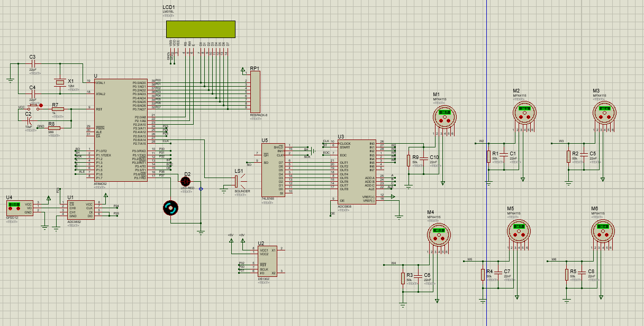Click the W5 net label left of R4
Image resolution: width=644 pixels, height=326 pixels.
pyautogui.click(x=470, y=259)
